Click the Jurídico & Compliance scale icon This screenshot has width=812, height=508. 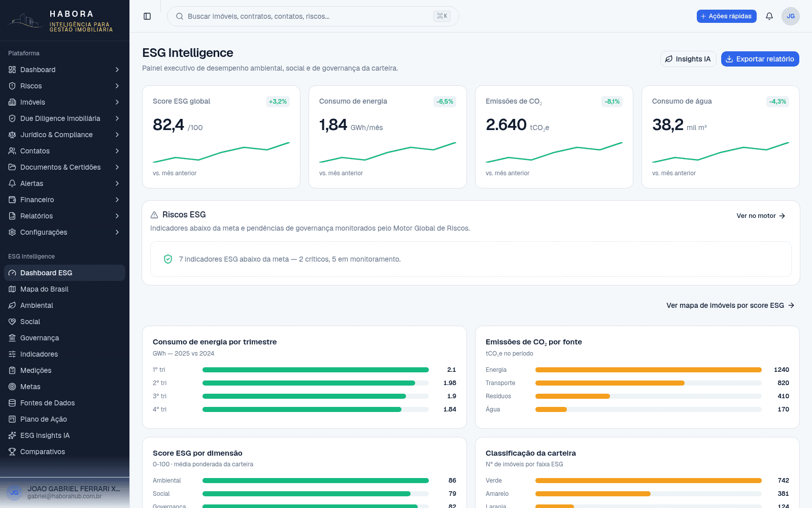(x=12, y=135)
